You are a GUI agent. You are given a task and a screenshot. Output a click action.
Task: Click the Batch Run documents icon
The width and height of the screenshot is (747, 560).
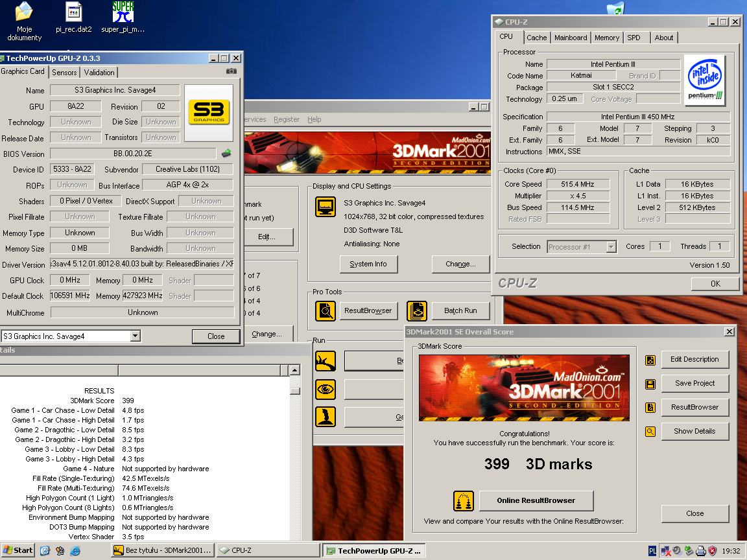[x=417, y=311]
